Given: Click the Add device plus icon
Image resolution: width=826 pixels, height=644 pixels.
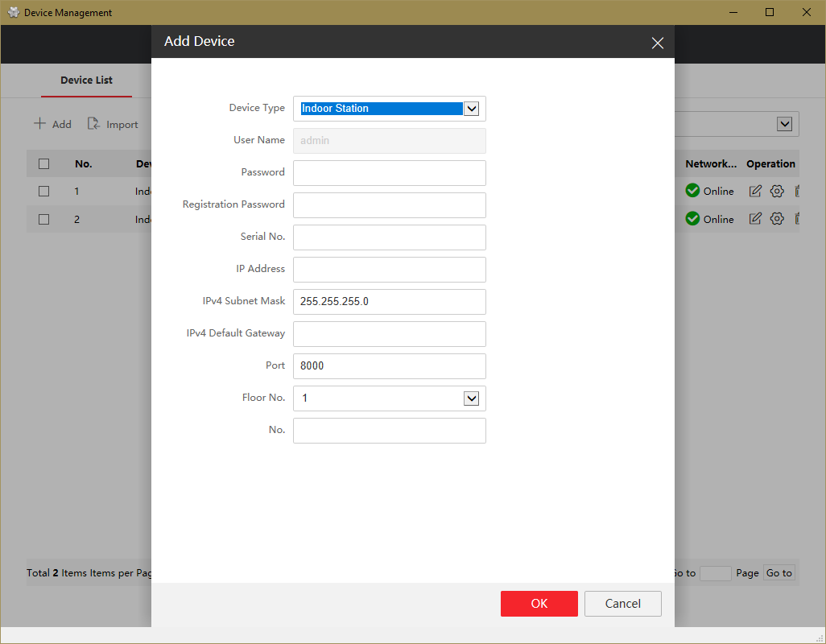Looking at the screenshot, I should [x=40, y=124].
